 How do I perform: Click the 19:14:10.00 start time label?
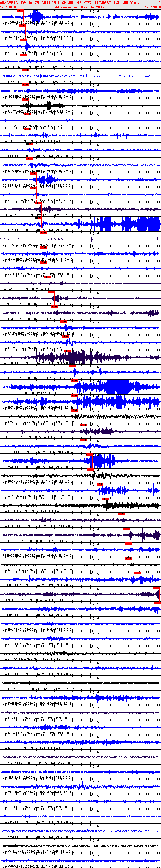8,7
